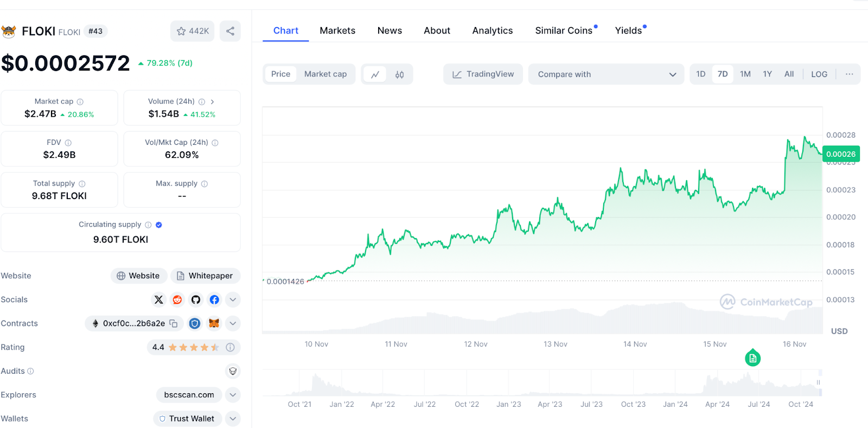Click the share icon next to watchlist
Screen dimensions: 868x428
(230, 31)
